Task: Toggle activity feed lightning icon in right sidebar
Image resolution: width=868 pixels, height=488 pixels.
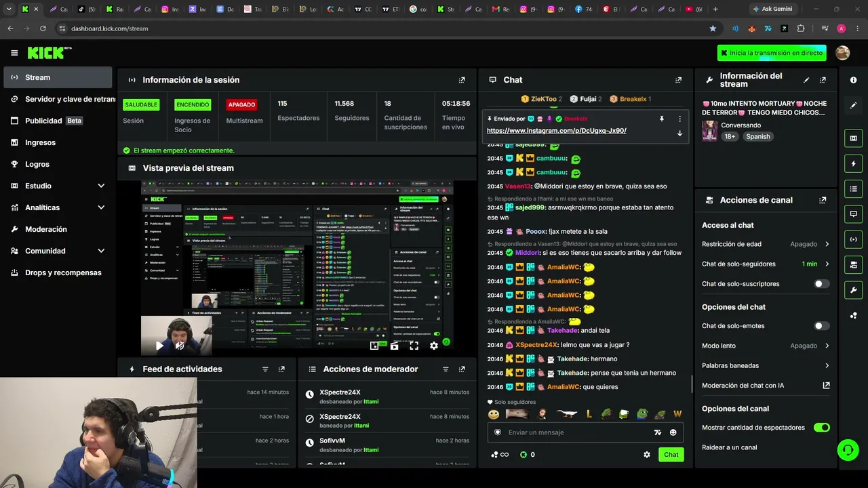Action: coord(853,163)
